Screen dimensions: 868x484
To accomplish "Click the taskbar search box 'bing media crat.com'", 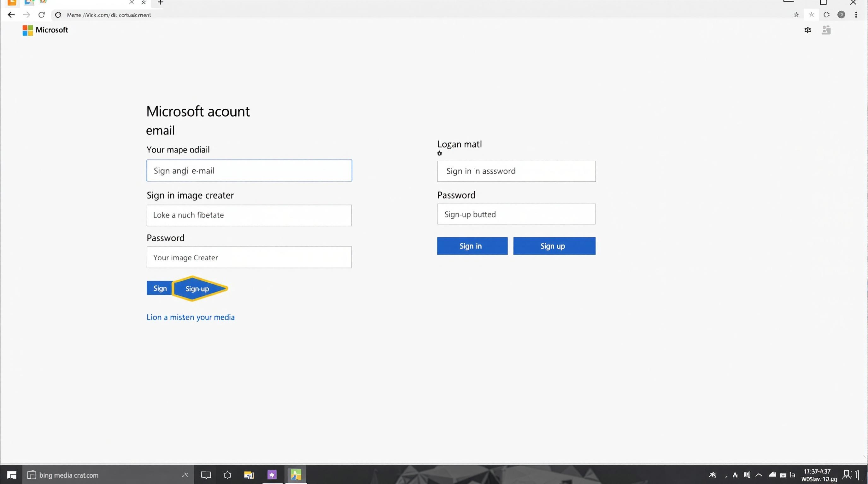I will (108, 475).
